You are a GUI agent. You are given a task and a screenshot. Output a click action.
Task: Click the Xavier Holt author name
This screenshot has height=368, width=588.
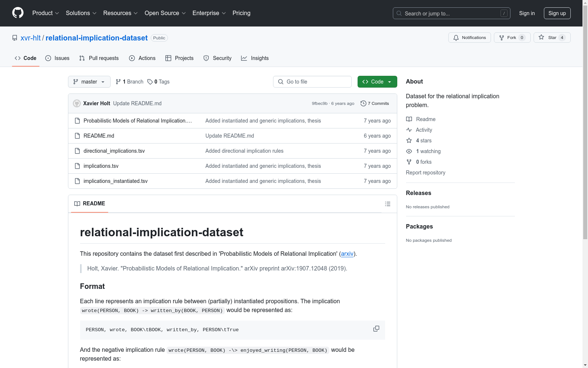pyautogui.click(x=97, y=103)
